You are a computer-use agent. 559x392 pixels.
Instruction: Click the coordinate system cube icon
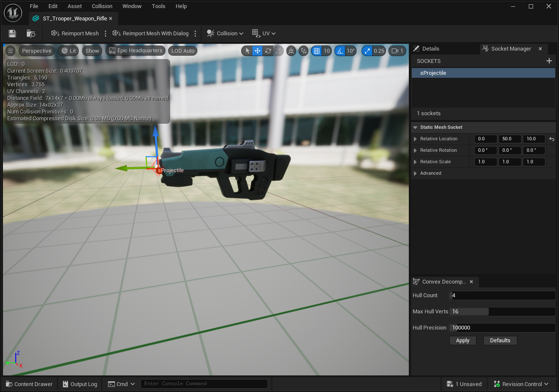[x=291, y=51]
